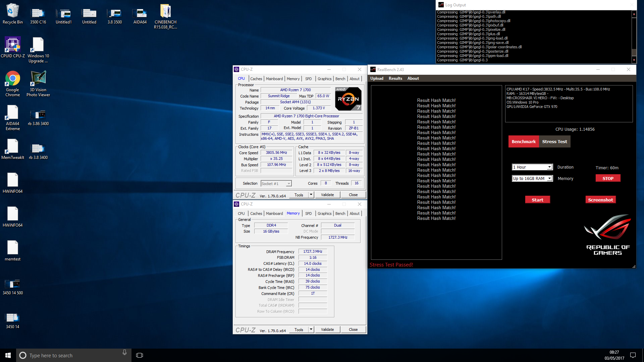The image size is (644, 362).
Task: Open SPD tab in lower CPU-Z window
Action: point(308,214)
